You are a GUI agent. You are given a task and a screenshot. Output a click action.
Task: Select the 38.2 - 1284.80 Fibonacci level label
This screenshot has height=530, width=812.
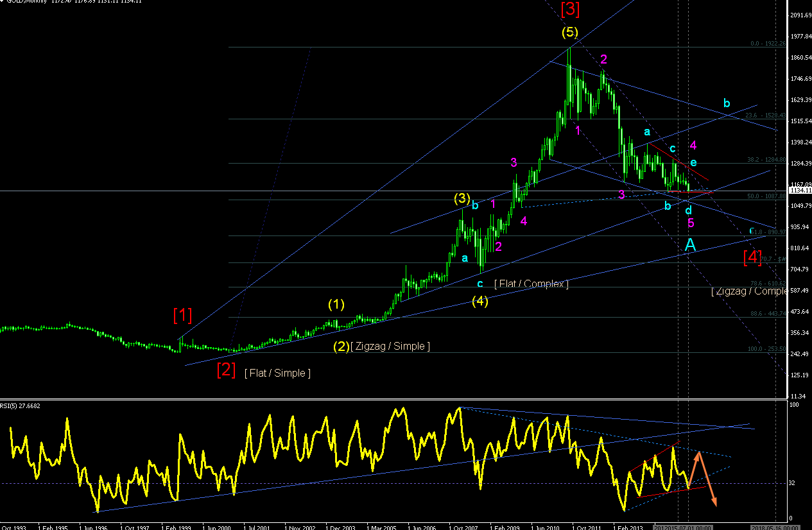[766, 160]
